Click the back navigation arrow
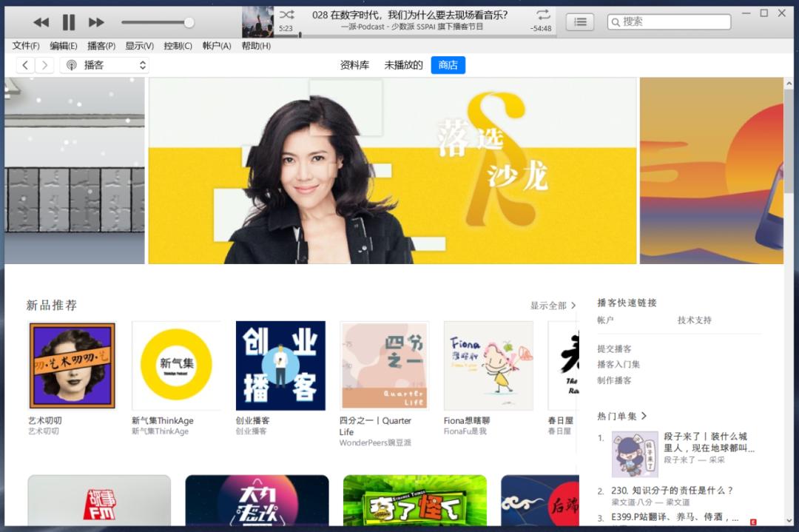This screenshot has width=799, height=532. [x=25, y=65]
